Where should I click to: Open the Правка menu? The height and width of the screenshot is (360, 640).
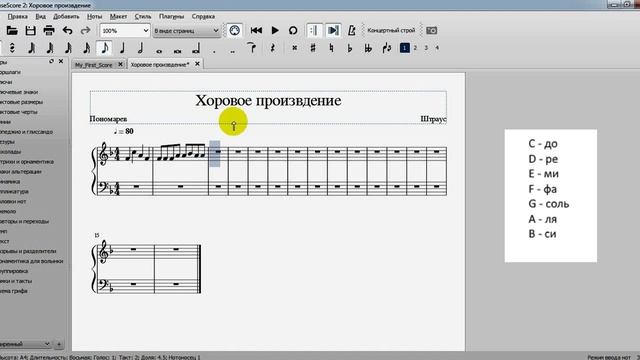18,16
